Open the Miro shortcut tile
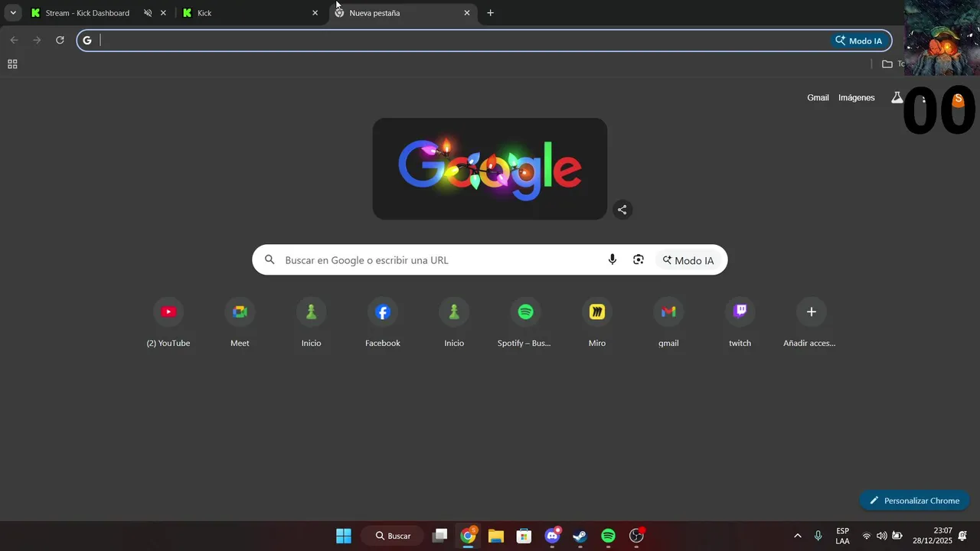The width and height of the screenshot is (980, 551). pyautogui.click(x=597, y=322)
